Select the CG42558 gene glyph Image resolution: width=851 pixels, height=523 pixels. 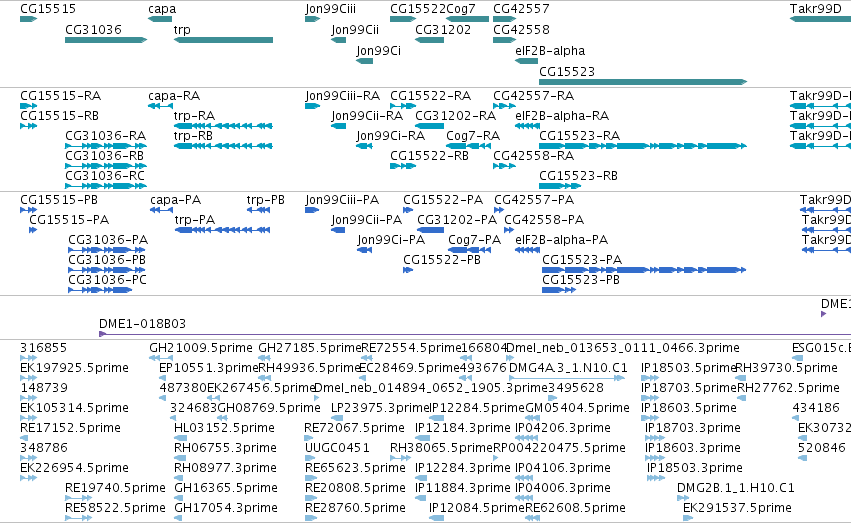pos(504,40)
